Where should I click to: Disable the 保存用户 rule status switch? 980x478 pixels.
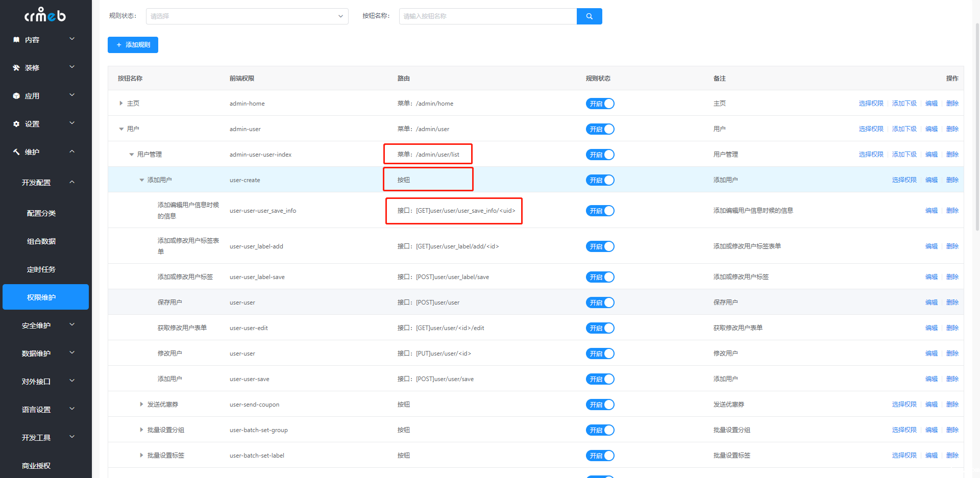pyautogui.click(x=600, y=303)
